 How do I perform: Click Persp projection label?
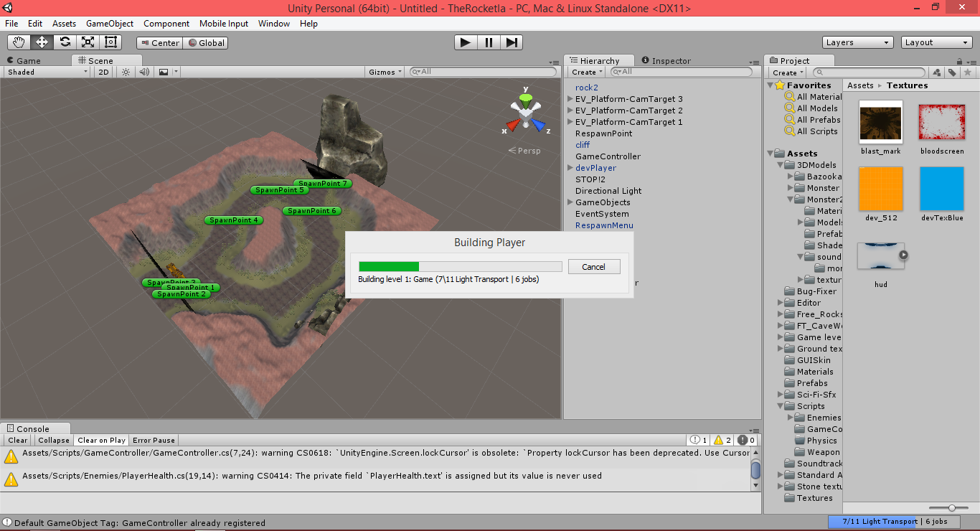[524, 151]
